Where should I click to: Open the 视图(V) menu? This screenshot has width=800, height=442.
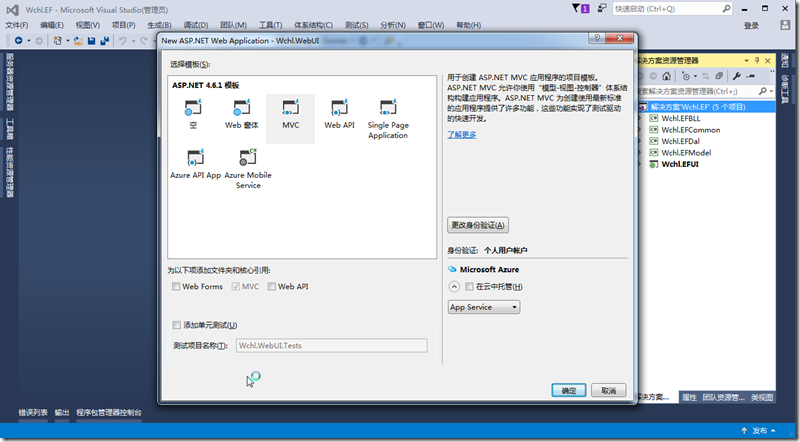click(x=88, y=25)
